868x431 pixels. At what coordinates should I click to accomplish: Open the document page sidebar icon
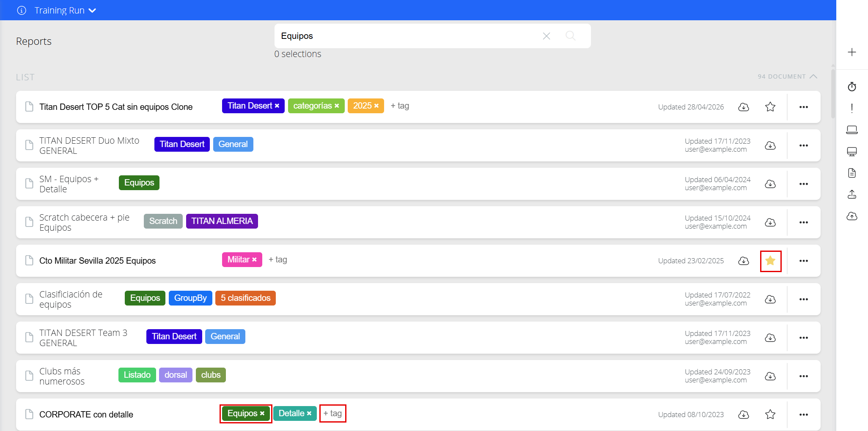click(x=852, y=173)
